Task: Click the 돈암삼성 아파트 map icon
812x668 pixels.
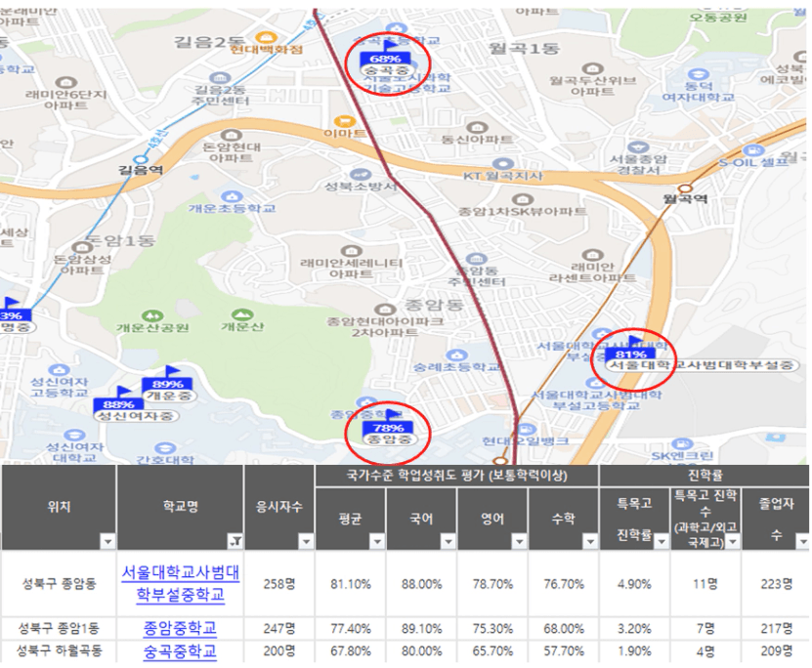Action: 82,248
